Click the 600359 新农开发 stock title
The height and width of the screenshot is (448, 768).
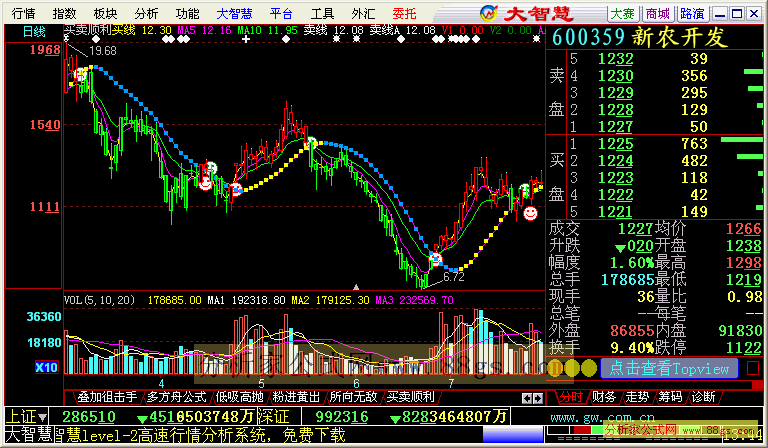point(640,38)
